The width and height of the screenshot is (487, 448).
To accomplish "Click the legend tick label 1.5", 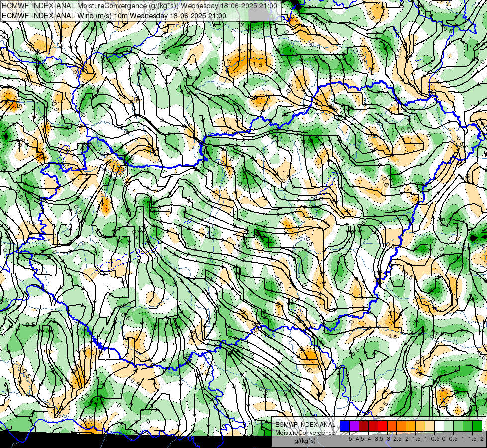I will (472, 439).
